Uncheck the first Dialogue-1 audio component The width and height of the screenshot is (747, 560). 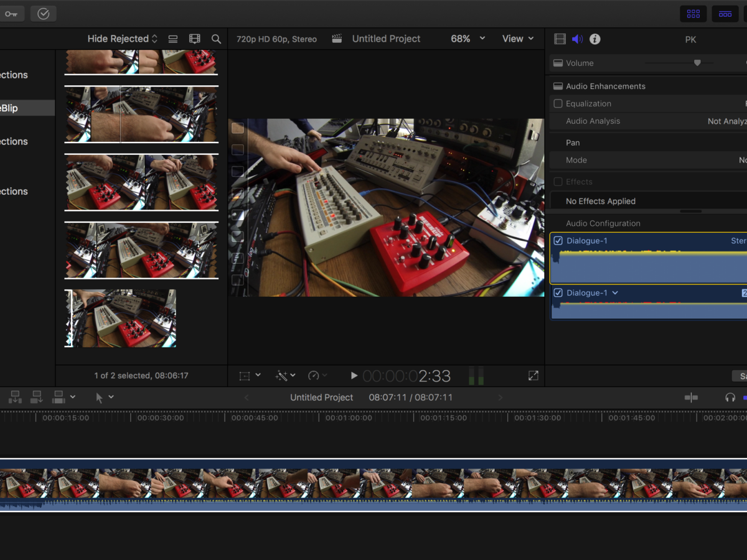(558, 241)
